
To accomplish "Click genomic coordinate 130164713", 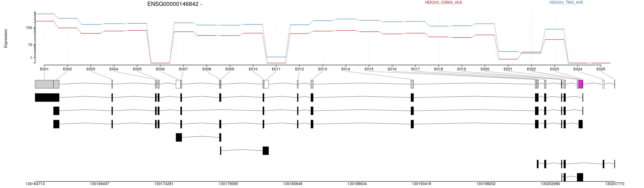I will tap(35, 184).
